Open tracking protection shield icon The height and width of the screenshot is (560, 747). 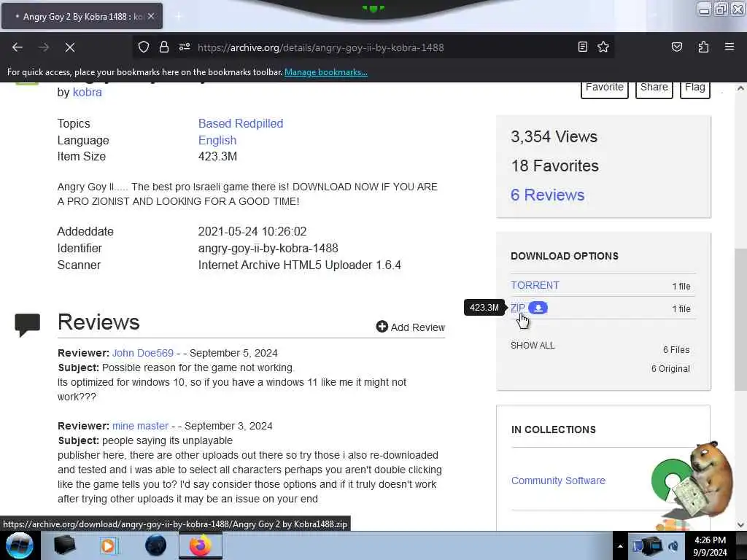coord(144,47)
